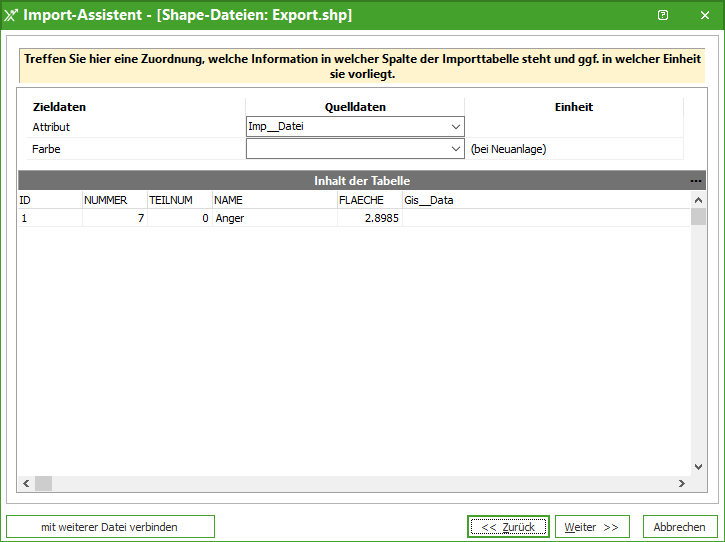Close the Import-Assistent dialog
The height and width of the screenshot is (542, 725).
[x=705, y=15]
